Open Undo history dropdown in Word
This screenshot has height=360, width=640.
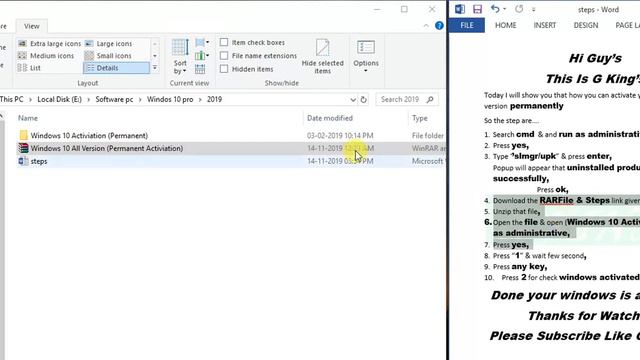pyautogui.click(x=505, y=9)
